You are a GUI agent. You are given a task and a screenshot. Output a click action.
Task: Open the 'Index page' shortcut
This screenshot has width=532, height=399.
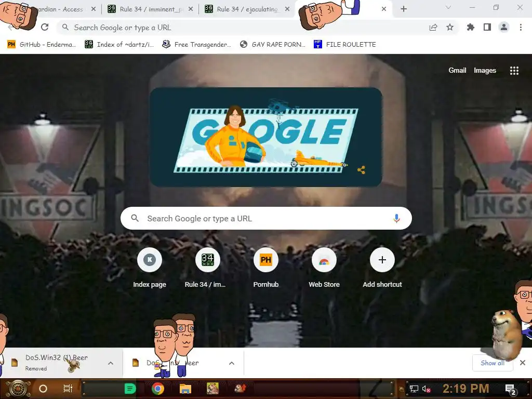point(150,269)
